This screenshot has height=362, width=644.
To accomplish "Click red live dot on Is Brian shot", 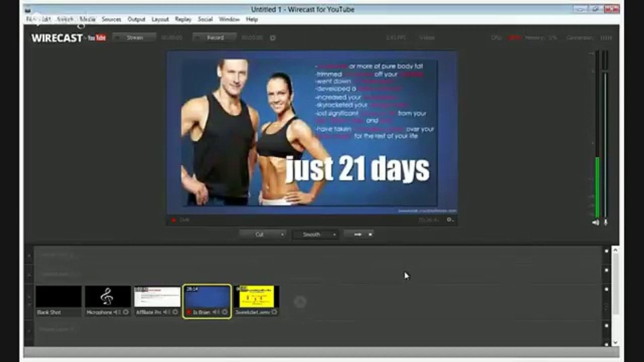I will [x=189, y=312].
